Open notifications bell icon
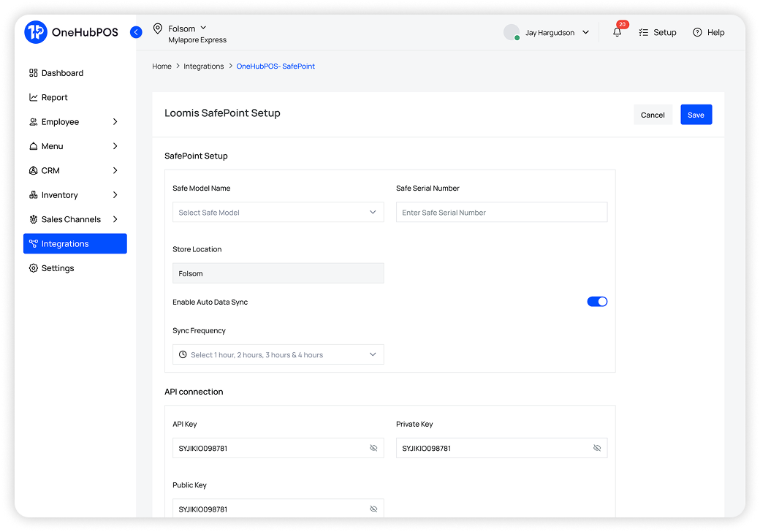This screenshot has width=760, height=532. click(617, 32)
